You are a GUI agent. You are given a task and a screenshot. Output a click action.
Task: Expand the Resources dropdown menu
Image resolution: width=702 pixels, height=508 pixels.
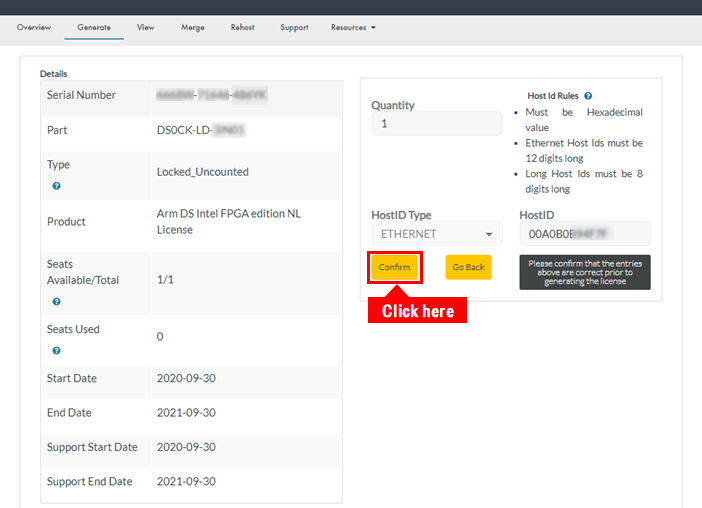353,27
